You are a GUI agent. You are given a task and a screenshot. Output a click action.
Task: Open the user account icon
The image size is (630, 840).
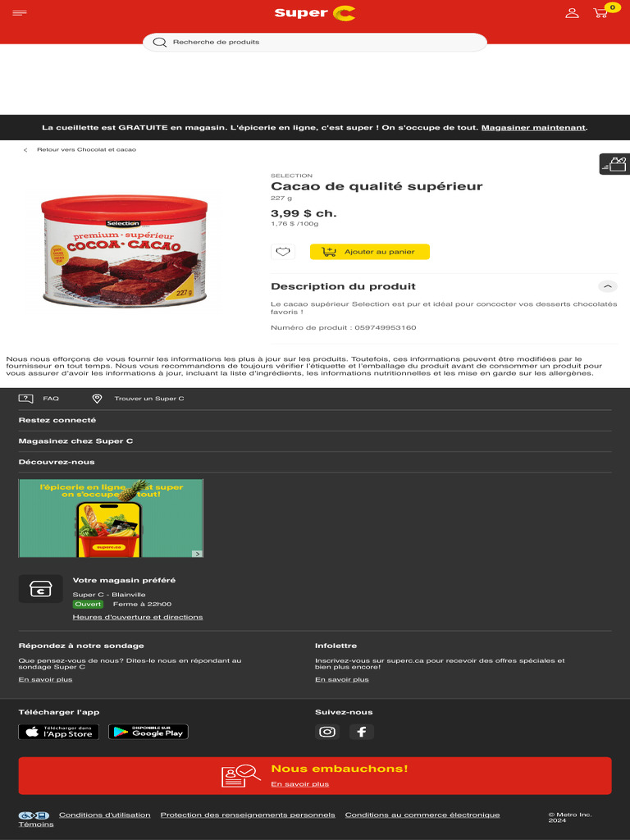coord(572,13)
